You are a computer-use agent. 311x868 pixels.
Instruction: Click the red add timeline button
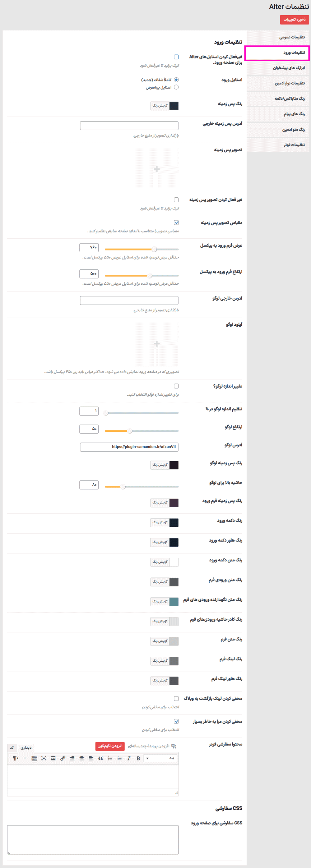click(x=110, y=746)
